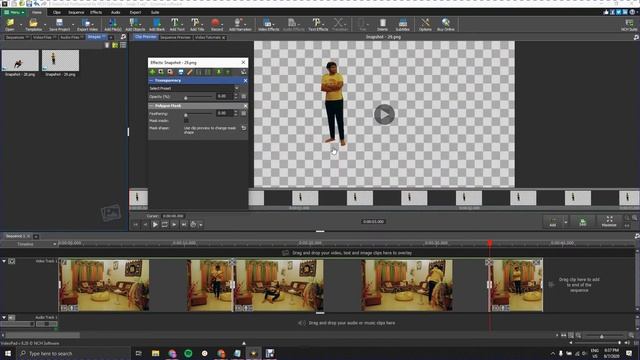Open the snapshot button dropdown arrow in playback controls
This screenshot has width=640, height=360.
201,225
